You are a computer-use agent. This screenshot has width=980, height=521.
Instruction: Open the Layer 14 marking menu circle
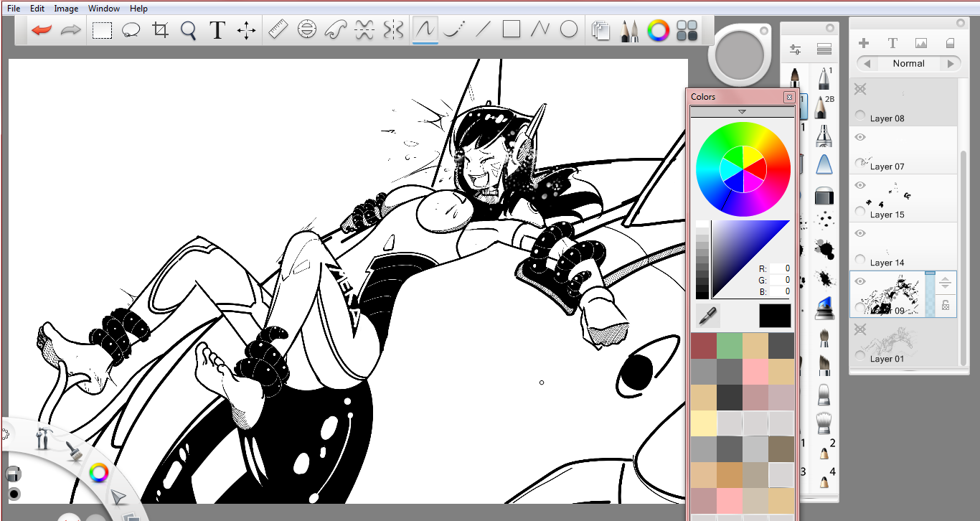(x=859, y=260)
